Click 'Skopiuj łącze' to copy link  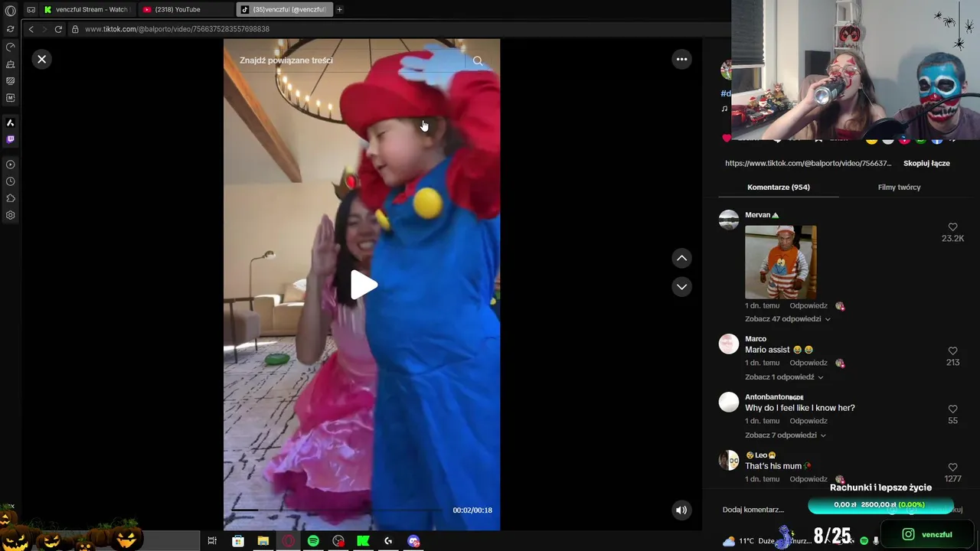point(926,164)
